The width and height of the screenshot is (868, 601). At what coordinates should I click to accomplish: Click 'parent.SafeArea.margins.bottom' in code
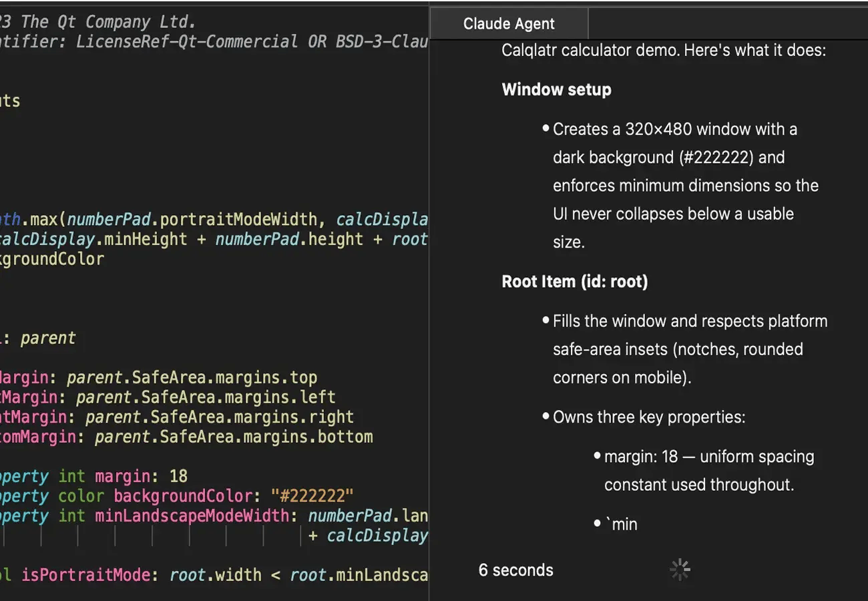[234, 437]
